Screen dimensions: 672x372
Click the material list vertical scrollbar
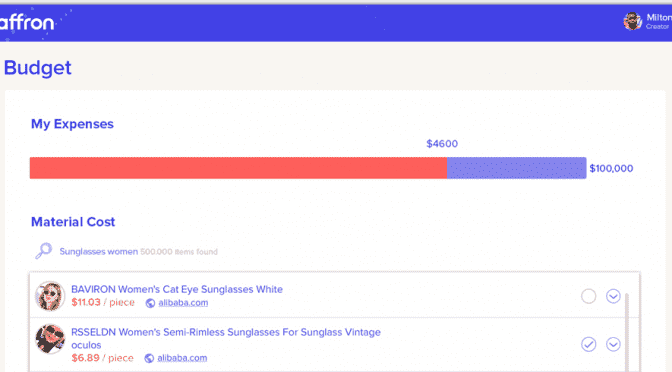click(x=627, y=330)
